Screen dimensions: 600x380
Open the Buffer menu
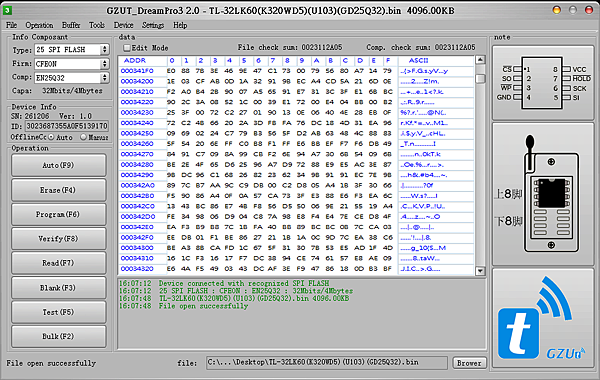point(71,25)
